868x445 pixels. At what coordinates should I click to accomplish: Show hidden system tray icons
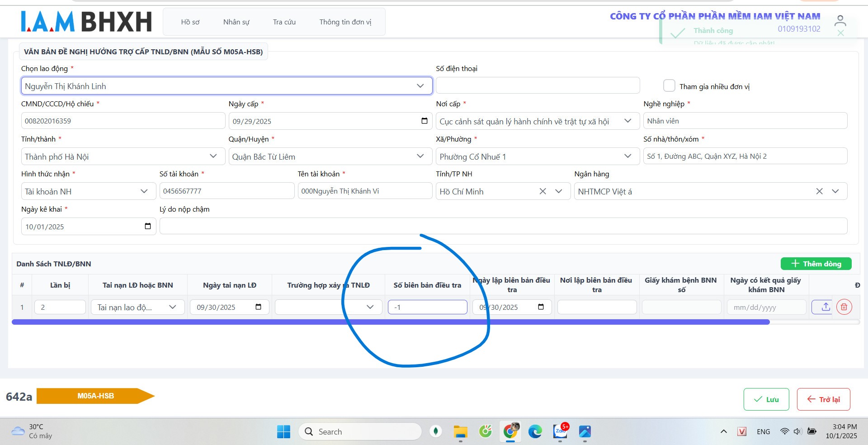point(723,431)
